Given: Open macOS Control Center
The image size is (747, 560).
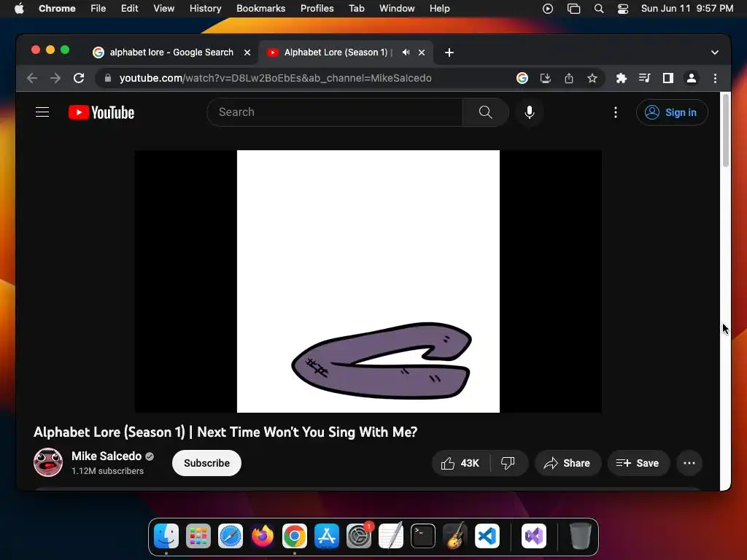Looking at the screenshot, I should (622, 9).
